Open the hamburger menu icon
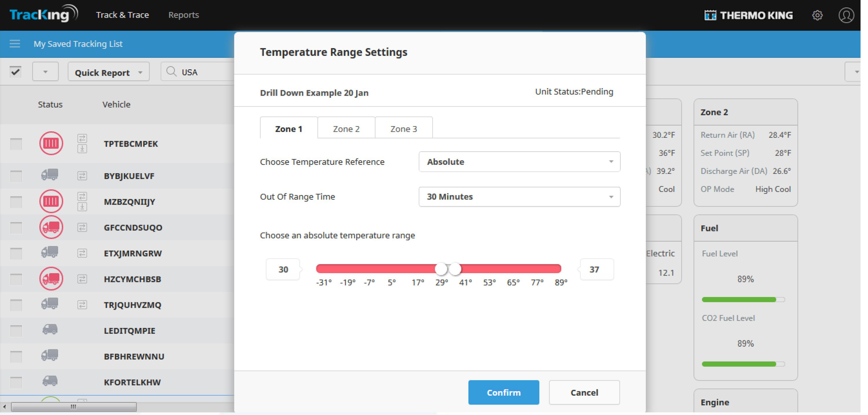The width and height of the screenshot is (868, 415). click(x=14, y=44)
